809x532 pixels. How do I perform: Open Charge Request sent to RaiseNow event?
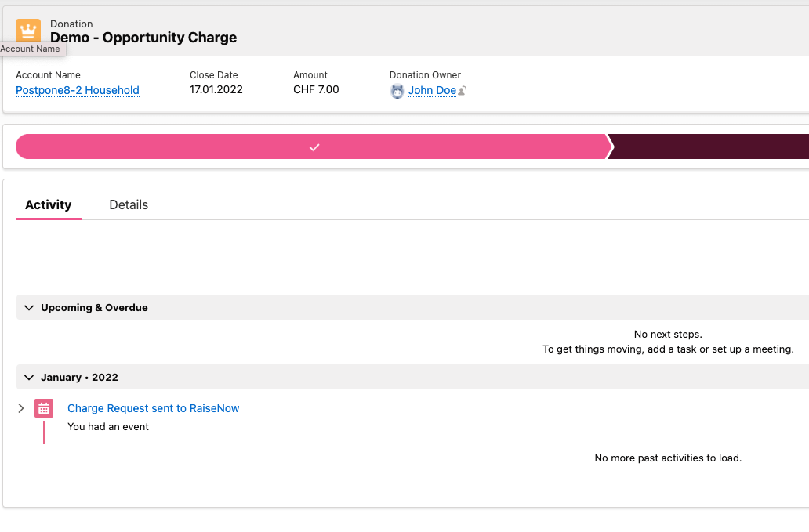[153, 408]
